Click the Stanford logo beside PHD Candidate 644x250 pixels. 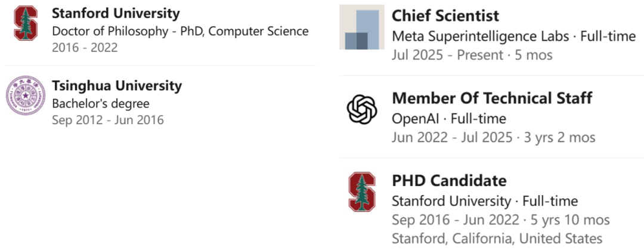(x=362, y=191)
